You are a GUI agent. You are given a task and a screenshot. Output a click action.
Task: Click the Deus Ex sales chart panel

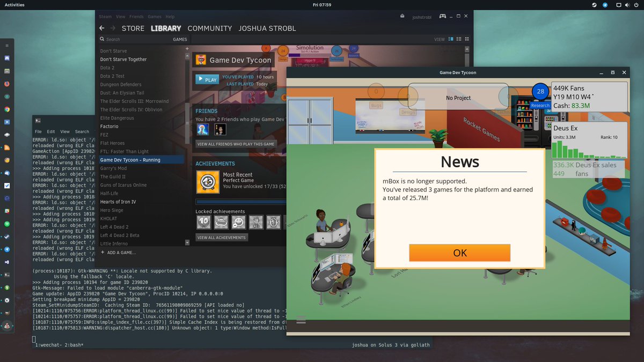coord(589,141)
